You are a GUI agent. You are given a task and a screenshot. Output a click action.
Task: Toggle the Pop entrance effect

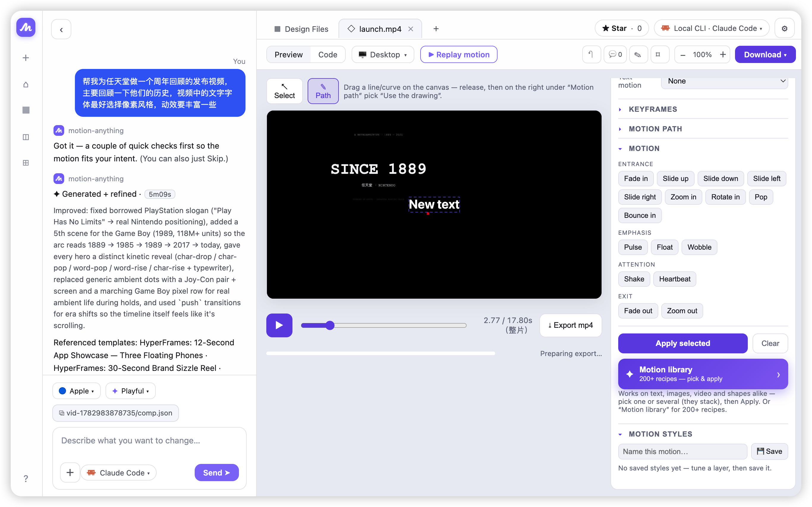pyautogui.click(x=761, y=197)
